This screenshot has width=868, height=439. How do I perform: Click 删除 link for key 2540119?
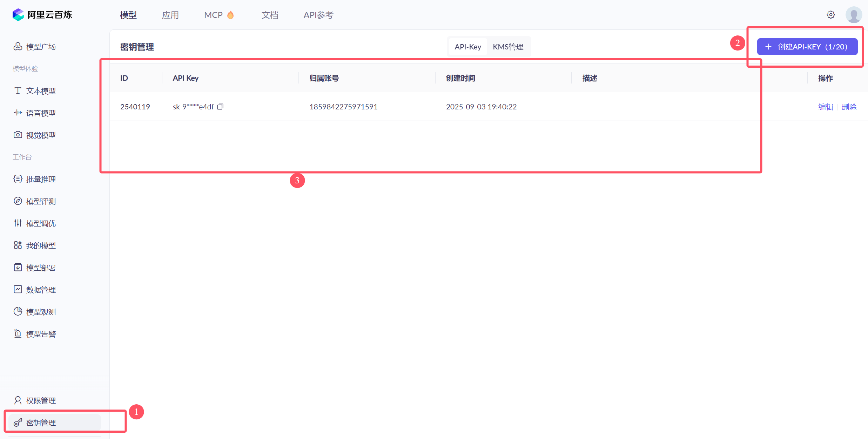coord(849,107)
